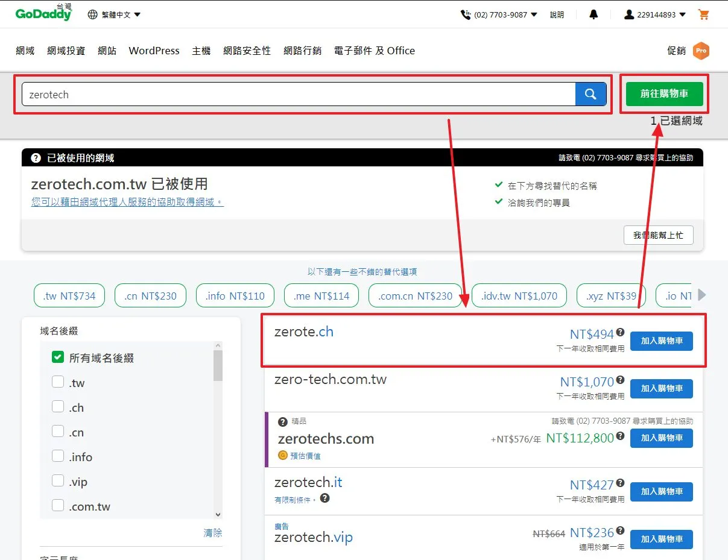Check the .vip suffix checkbox
Image resolution: width=728 pixels, height=560 pixels.
(58, 481)
